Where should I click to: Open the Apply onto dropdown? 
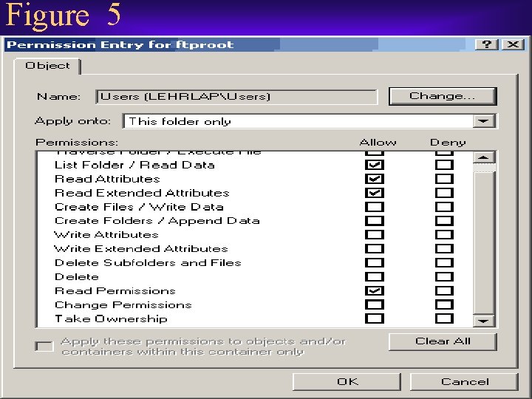point(310,121)
